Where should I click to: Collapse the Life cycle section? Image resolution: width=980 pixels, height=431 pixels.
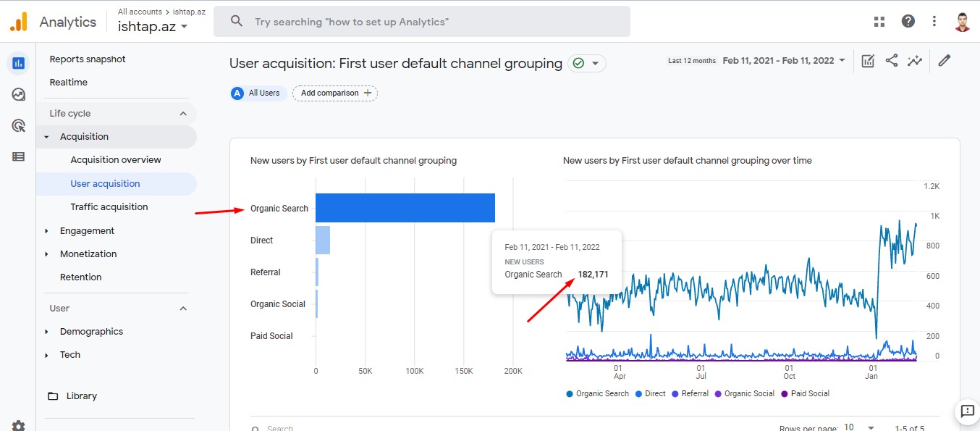point(183,114)
